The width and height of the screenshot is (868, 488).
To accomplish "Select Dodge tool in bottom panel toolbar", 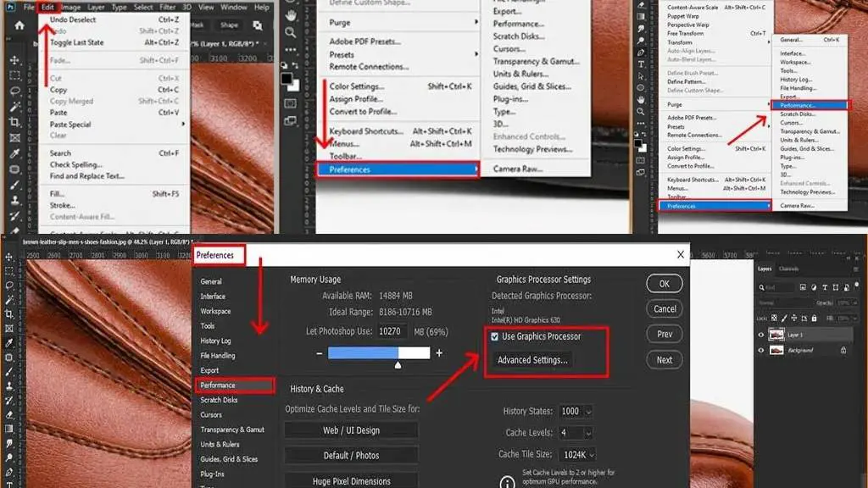I will click(x=9, y=457).
